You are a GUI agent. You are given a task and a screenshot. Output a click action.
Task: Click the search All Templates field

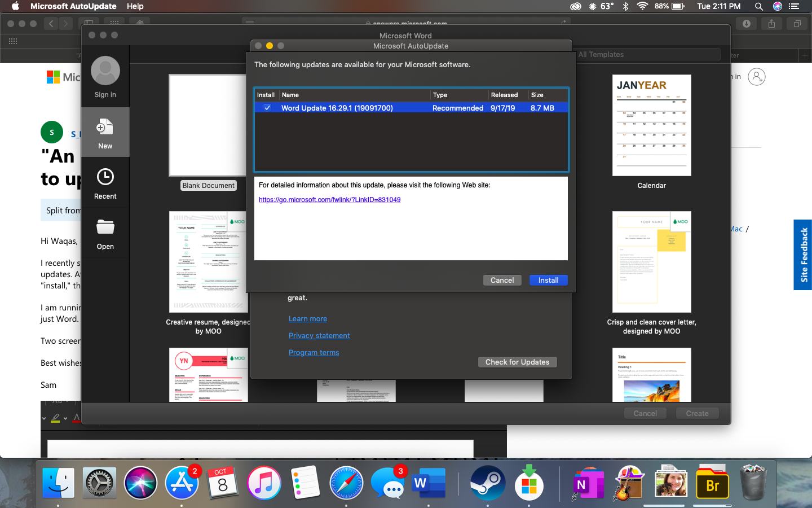648,54
